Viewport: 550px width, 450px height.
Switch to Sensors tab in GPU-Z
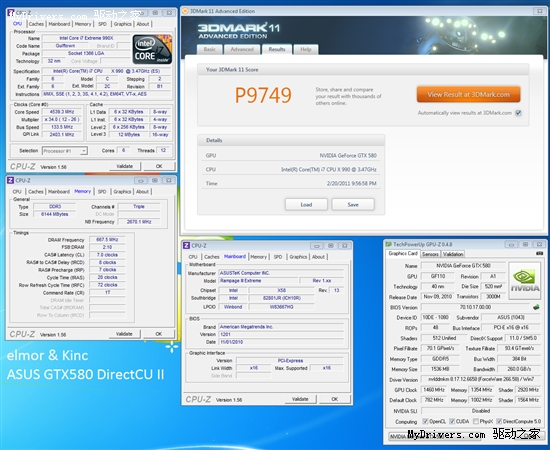pos(430,254)
